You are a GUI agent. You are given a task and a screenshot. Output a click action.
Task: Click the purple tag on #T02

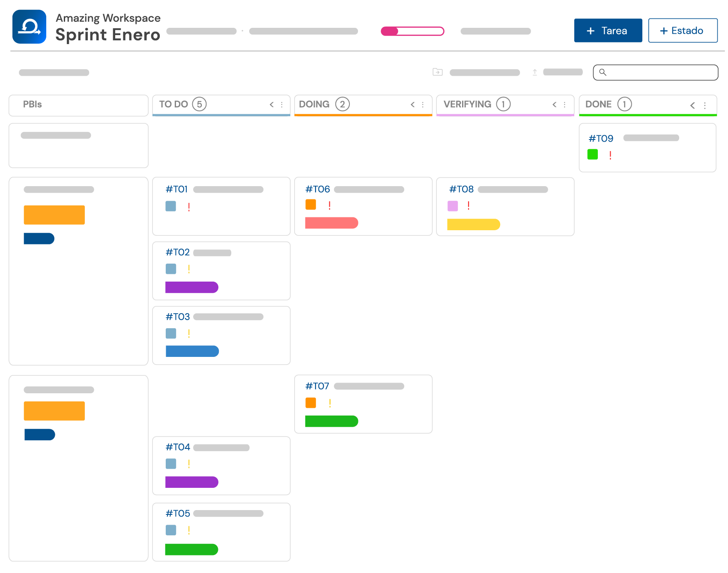(x=192, y=287)
